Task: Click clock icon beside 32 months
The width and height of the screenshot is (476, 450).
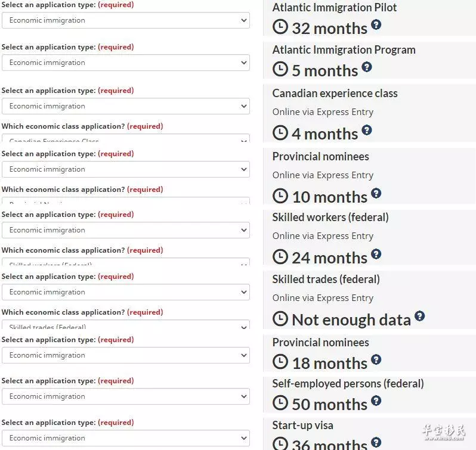Action: click(280, 27)
